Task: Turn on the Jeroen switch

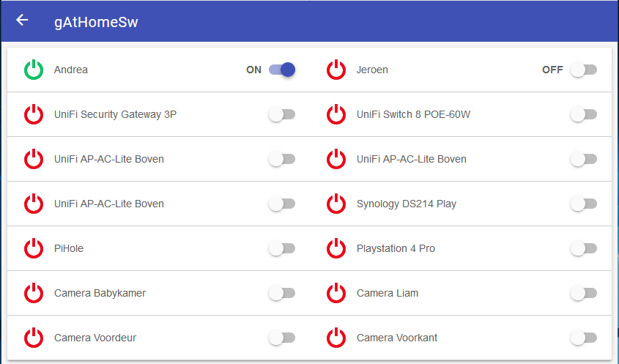Action: pyautogui.click(x=584, y=70)
